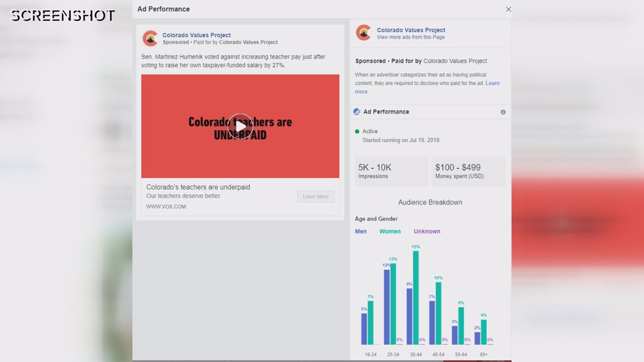Image resolution: width=644 pixels, height=362 pixels.
Task: Select the 5K - 10K Impressions box
Action: pyautogui.click(x=391, y=171)
